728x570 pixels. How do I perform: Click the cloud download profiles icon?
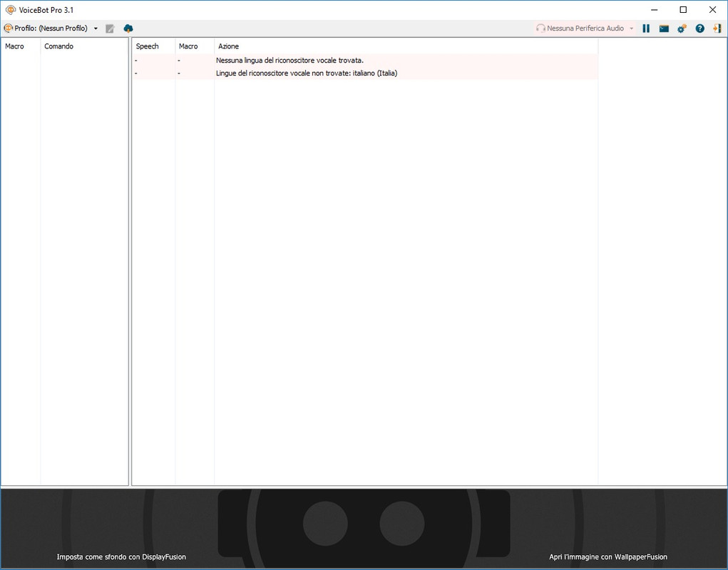click(128, 28)
